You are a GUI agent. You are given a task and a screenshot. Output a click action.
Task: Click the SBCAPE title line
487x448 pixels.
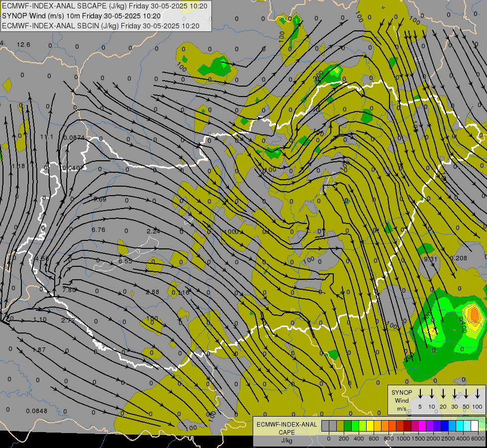(104, 6)
